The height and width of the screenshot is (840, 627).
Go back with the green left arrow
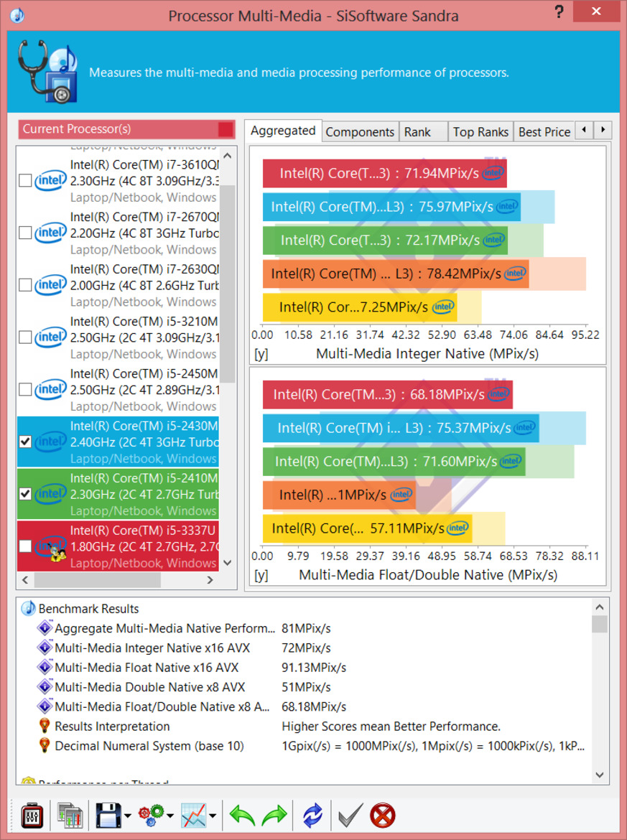pos(242,816)
